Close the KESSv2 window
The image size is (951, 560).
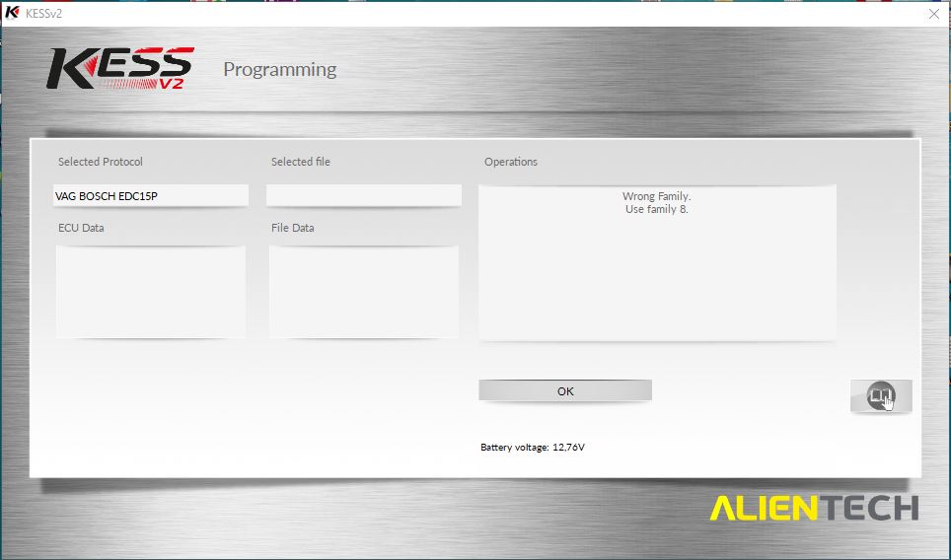(x=934, y=14)
